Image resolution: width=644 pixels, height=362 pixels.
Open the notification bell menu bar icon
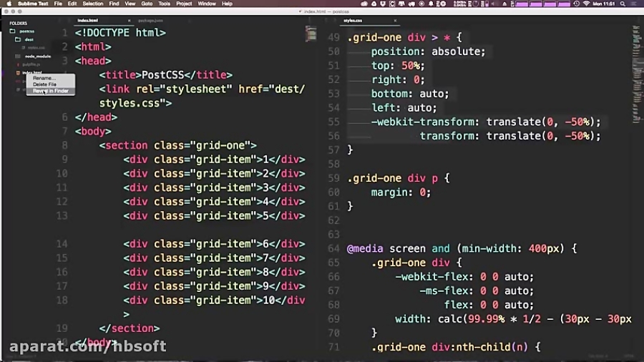pos(431,4)
